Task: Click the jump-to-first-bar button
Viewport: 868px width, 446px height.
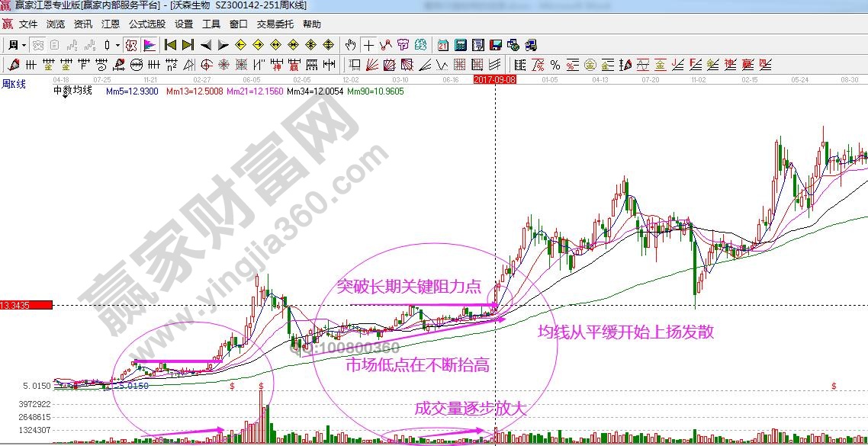Action: [x=170, y=44]
